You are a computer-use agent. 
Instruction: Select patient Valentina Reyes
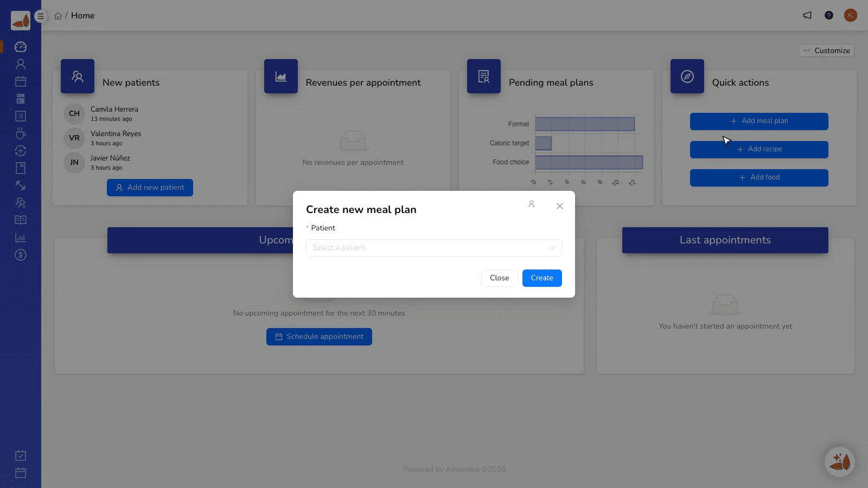point(116,134)
